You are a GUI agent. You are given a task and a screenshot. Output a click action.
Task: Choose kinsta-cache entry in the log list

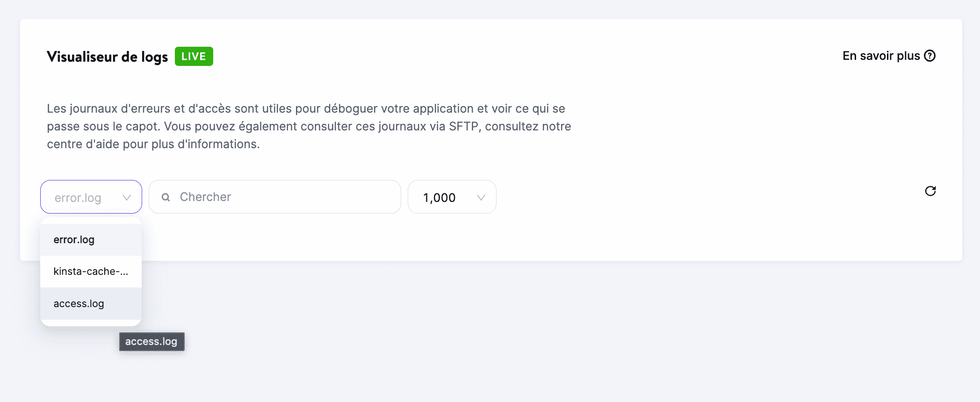point(90,271)
